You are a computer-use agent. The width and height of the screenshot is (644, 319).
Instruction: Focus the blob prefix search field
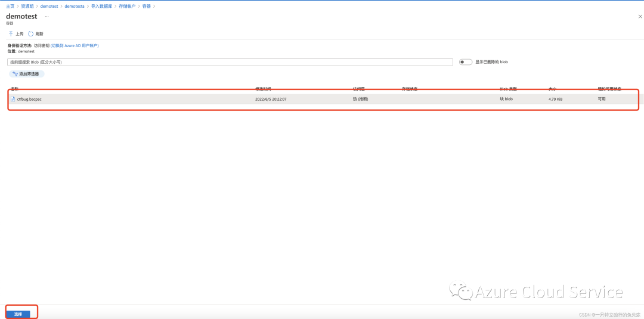click(x=230, y=62)
